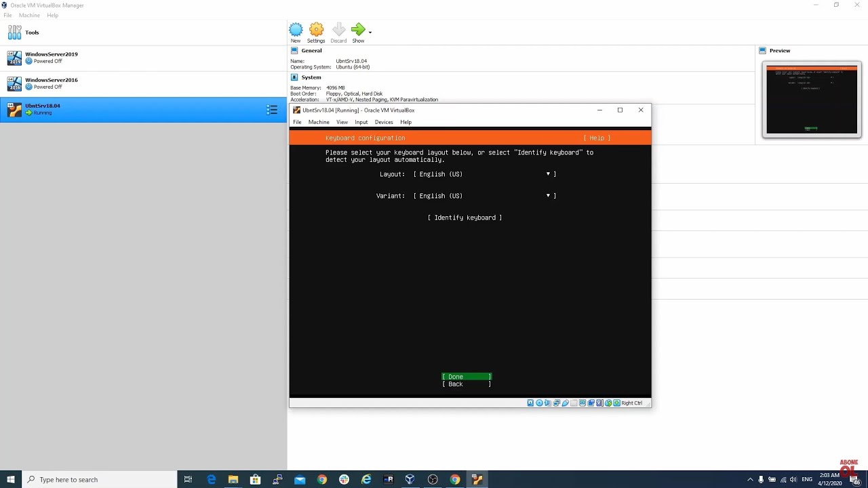Viewport: 868px width, 488px height.
Task: Select the WindowsServer2016 virtual machine
Action: coord(143,83)
